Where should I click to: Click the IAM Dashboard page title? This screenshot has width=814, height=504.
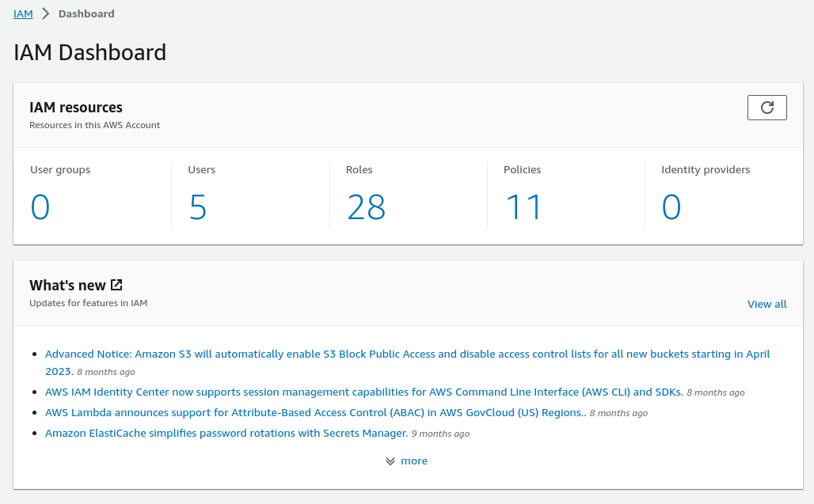tap(89, 52)
